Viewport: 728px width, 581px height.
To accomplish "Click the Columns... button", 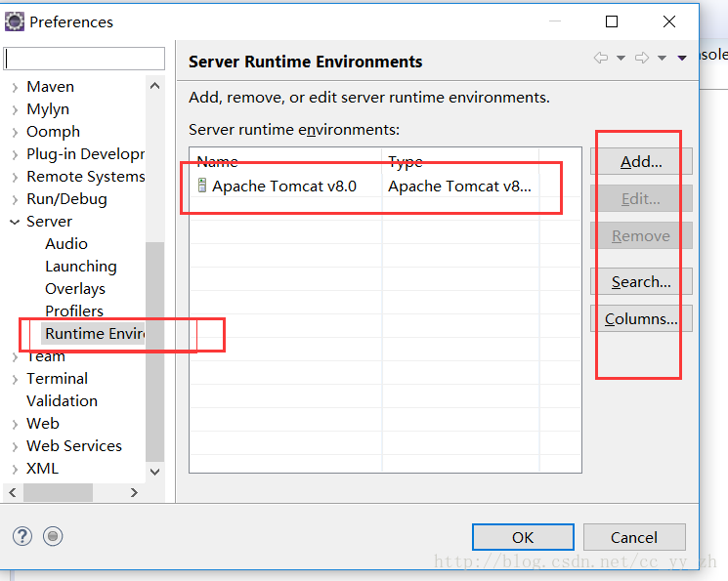I will (x=641, y=318).
